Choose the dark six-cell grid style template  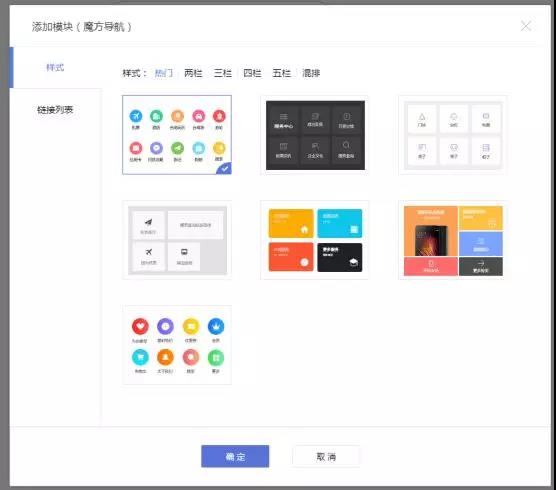pos(315,135)
